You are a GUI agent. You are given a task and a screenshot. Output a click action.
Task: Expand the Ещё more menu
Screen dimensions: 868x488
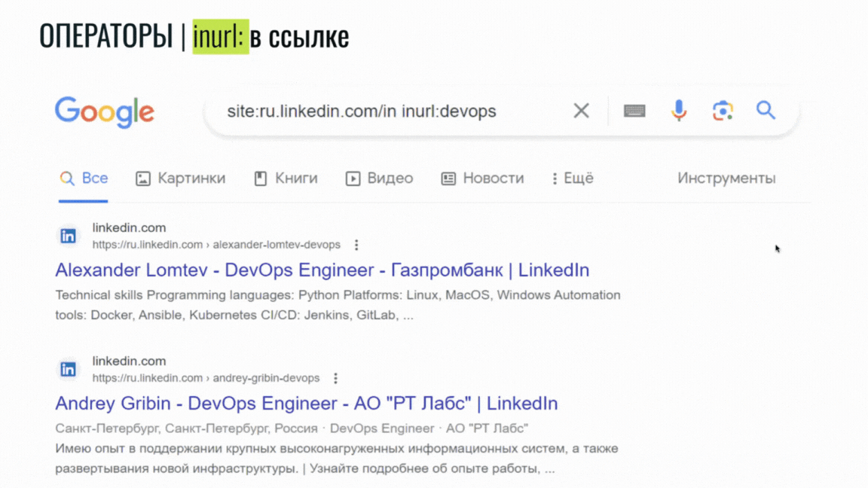[573, 178]
